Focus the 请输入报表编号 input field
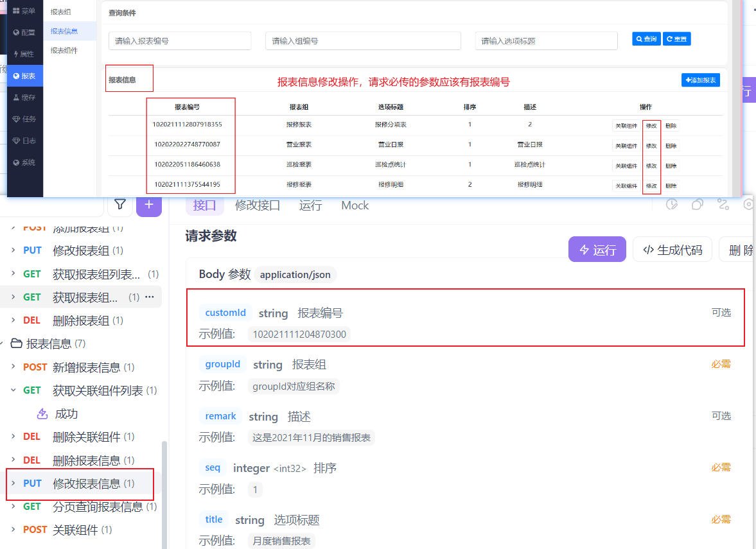 coord(180,41)
